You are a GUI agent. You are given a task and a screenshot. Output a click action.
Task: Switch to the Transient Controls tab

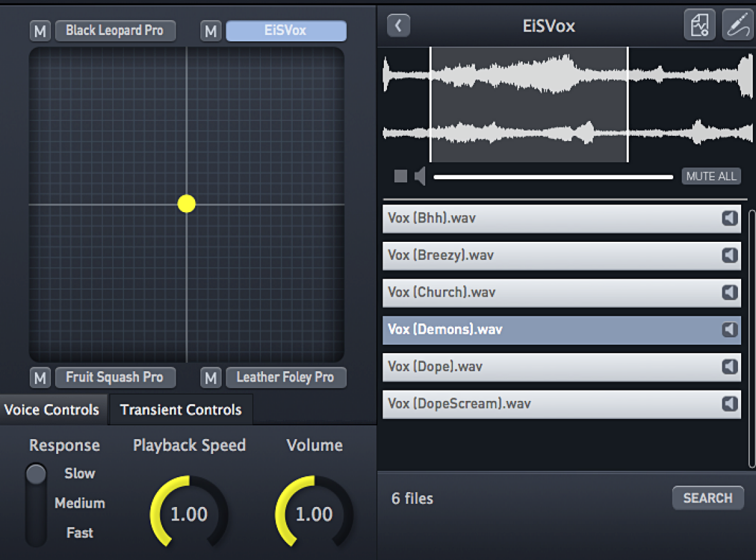pyautogui.click(x=181, y=409)
